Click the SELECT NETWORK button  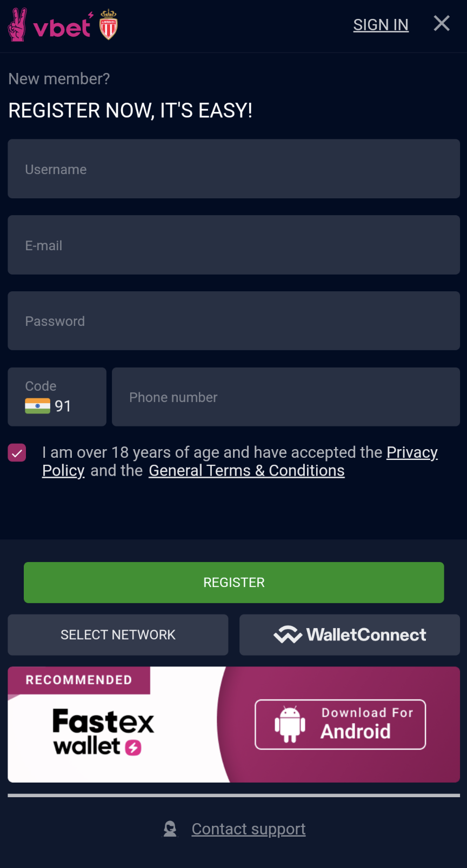[118, 635]
